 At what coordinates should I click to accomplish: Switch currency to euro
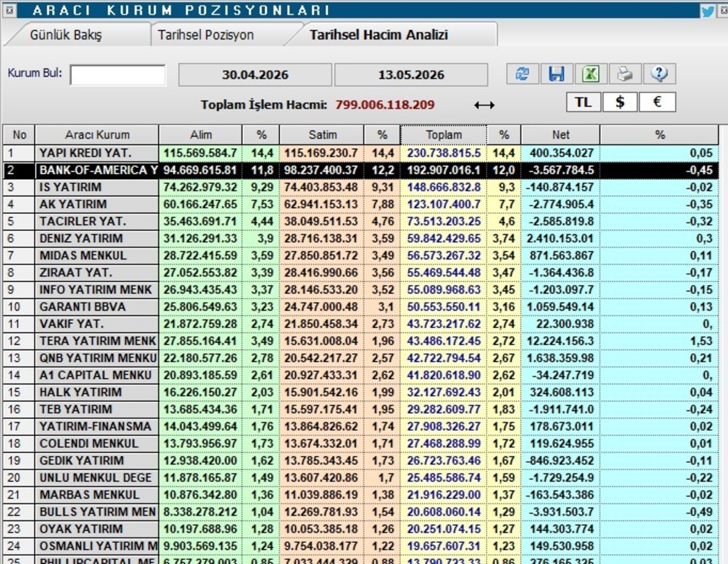[657, 102]
